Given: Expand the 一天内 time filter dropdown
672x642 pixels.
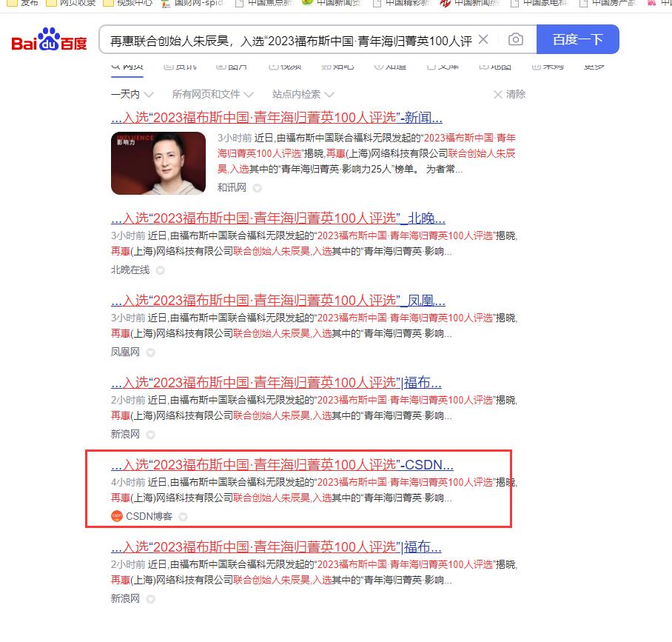Looking at the screenshot, I should pos(132,94).
